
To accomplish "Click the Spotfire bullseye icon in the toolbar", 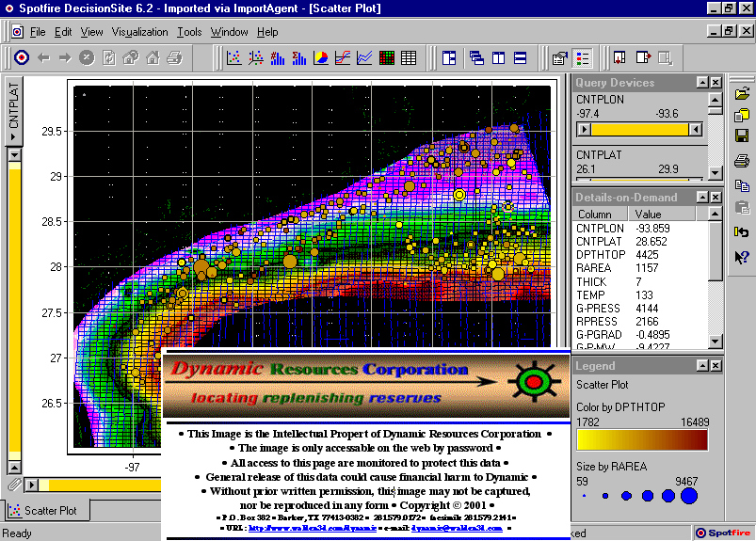I will coord(21,57).
